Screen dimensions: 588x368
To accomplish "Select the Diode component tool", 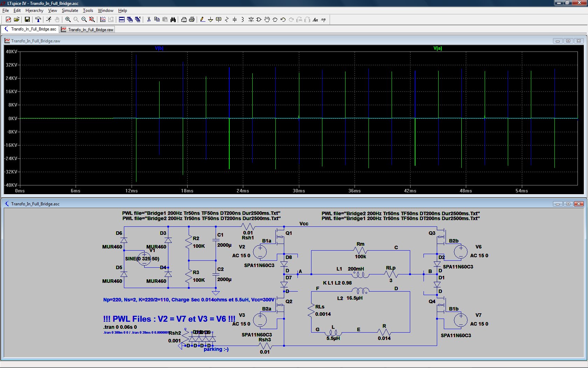I will (x=251, y=20).
